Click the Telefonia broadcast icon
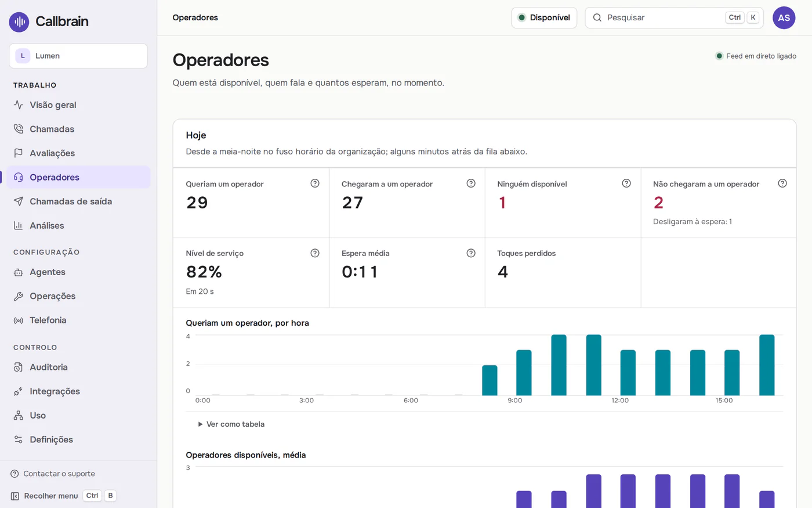 point(19,320)
